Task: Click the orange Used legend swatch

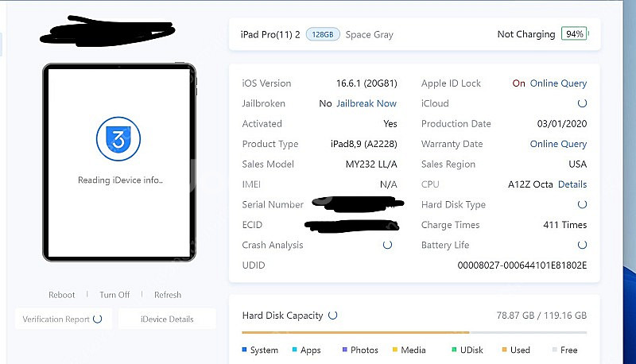Action: [504, 350]
